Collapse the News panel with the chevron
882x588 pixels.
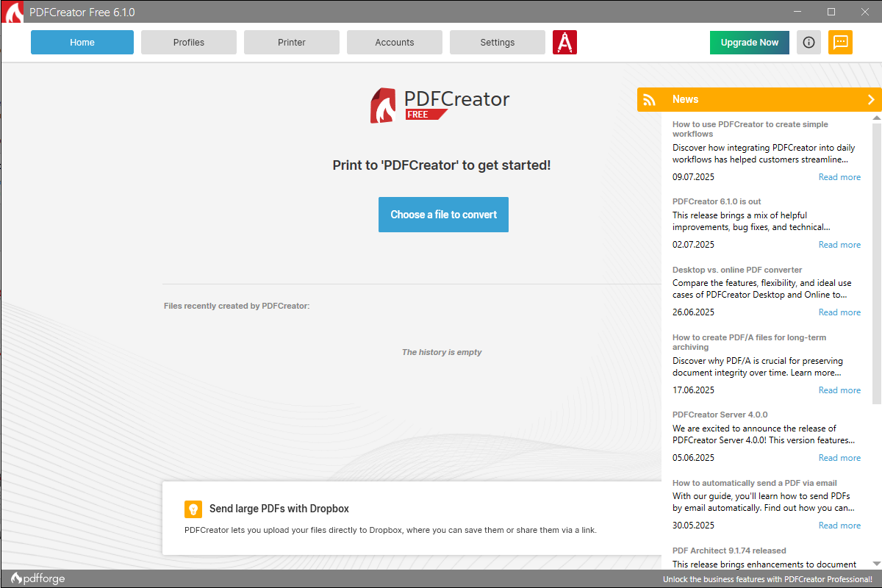(871, 99)
